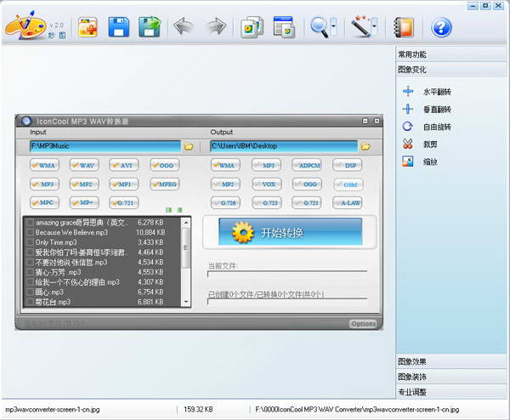This screenshot has height=420, width=510.
Task: Click the 6,754 KB size value
Action: pos(150,292)
